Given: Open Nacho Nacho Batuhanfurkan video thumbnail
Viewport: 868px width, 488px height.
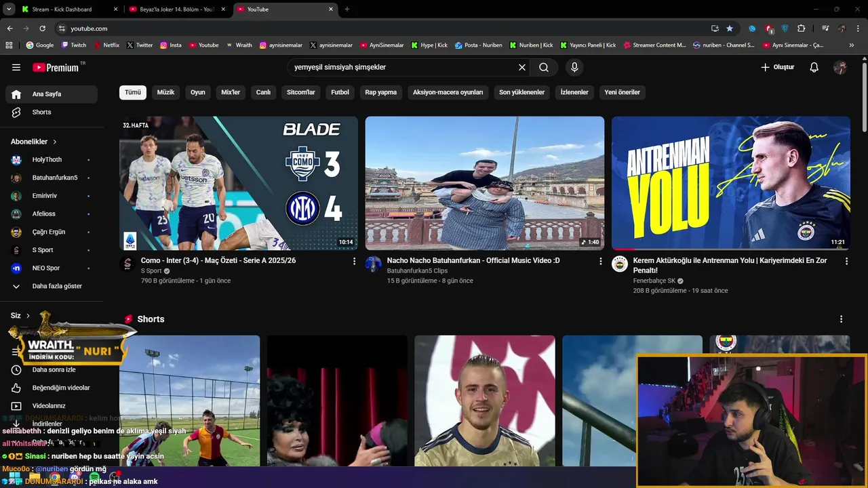Looking at the screenshot, I should tap(485, 183).
